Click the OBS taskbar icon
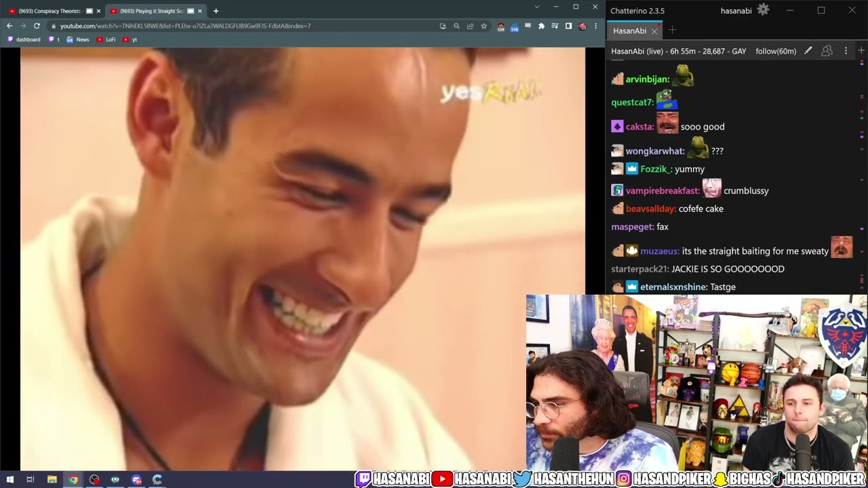This screenshot has height=488, width=868. pos(94,479)
